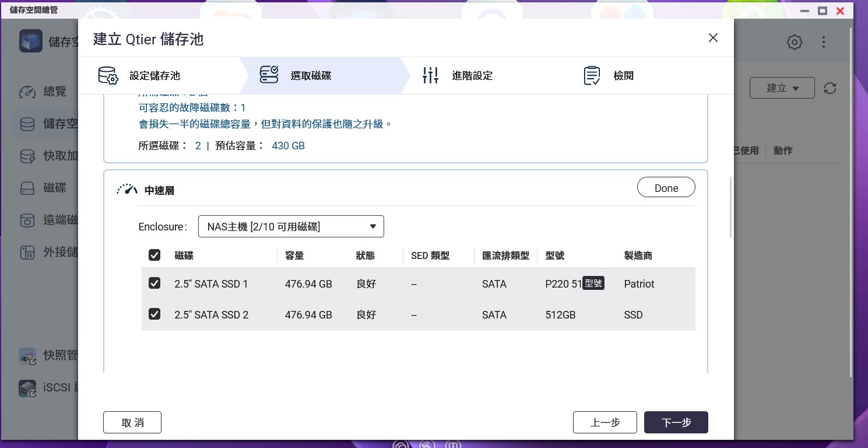Click the 磁碟 disk sidebar icon
Image resolution: width=868 pixels, height=448 pixels.
(x=27, y=188)
